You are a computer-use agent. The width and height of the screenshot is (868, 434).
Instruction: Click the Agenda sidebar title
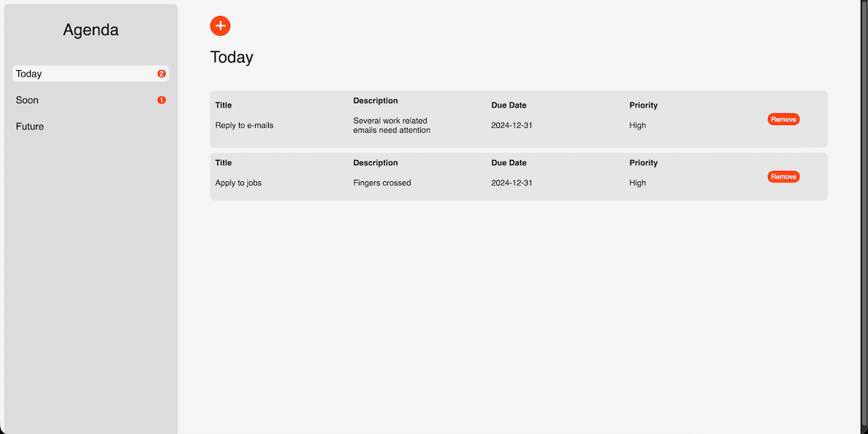tap(91, 30)
